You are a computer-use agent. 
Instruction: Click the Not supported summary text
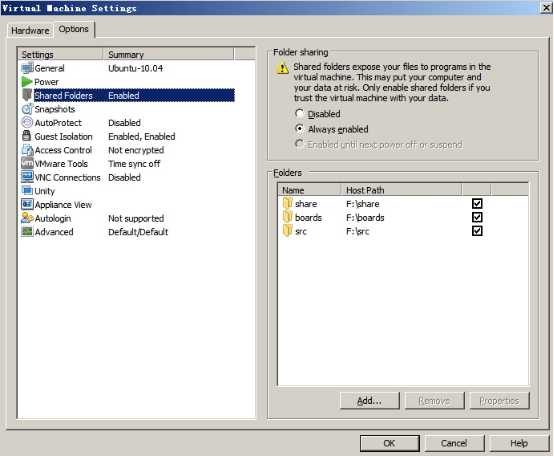click(x=136, y=219)
